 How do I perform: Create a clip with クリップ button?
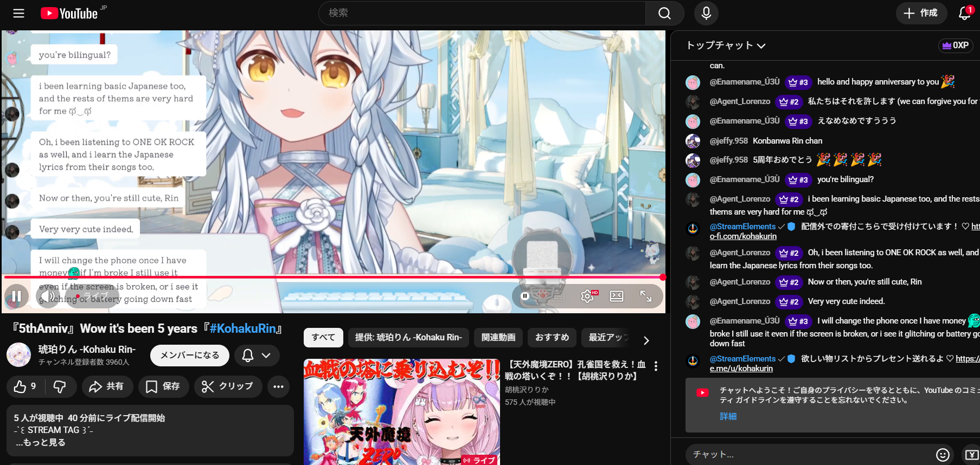coord(228,386)
